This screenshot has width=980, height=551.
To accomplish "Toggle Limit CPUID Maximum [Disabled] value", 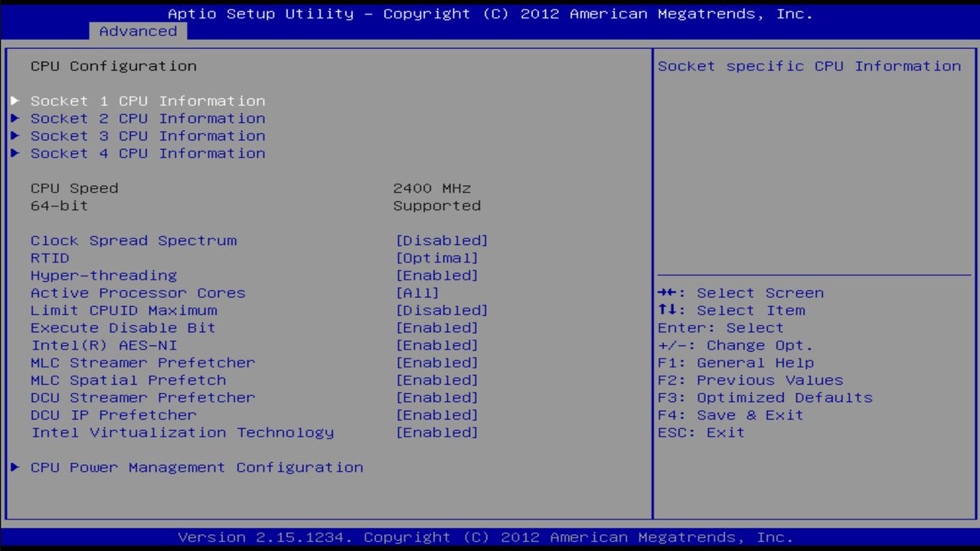I will pyautogui.click(x=442, y=311).
